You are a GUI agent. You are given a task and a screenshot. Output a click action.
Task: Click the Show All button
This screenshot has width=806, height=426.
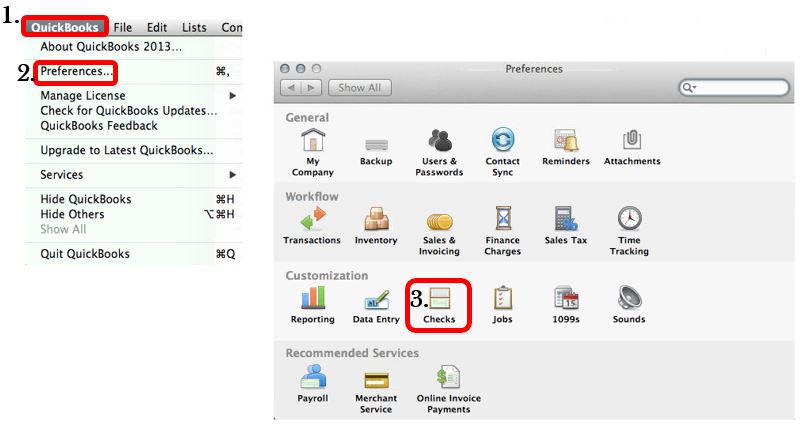tap(360, 88)
